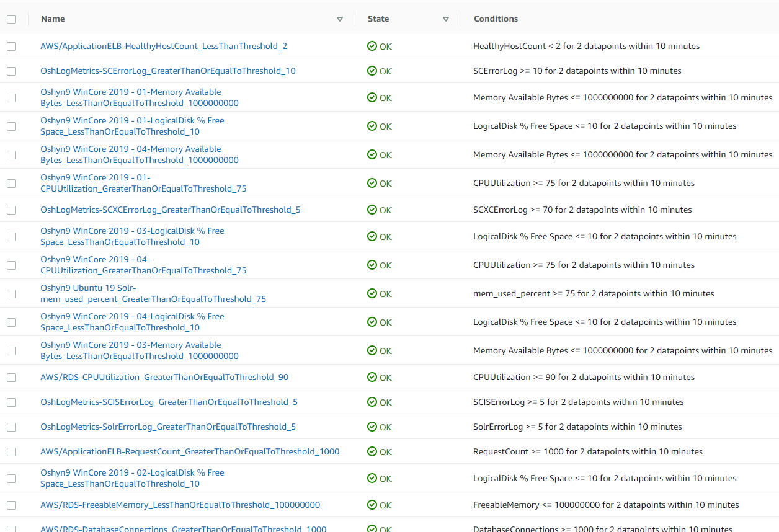Open WinCore 2019 03-Memory Available Bytes alarm
The height and width of the screenshot is (532, 779).
pos(140,351)
